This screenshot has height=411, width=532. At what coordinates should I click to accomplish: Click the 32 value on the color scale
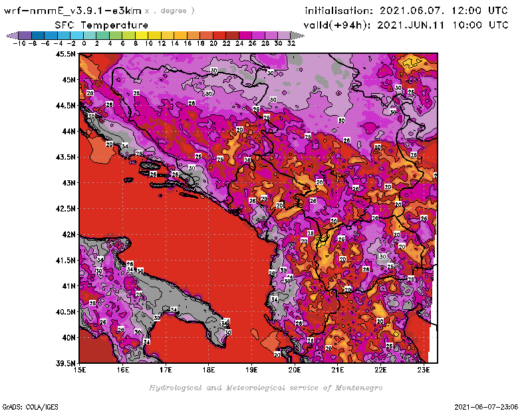click(x=291, y=43)
